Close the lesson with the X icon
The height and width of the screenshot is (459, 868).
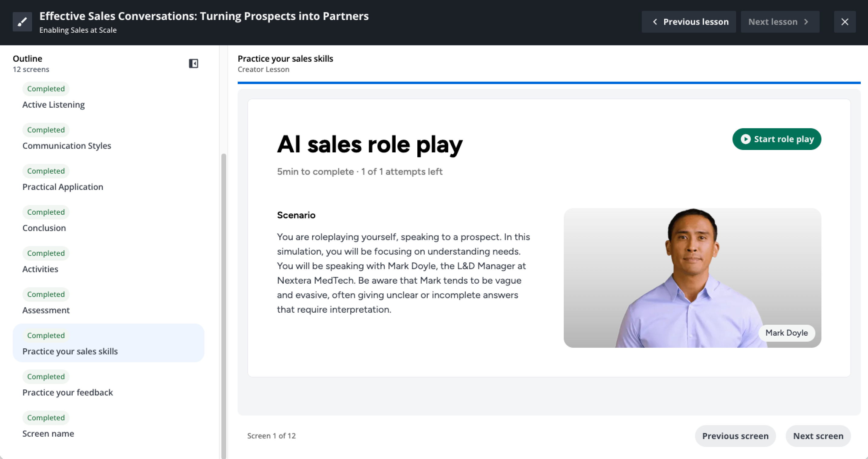(844, 22)
